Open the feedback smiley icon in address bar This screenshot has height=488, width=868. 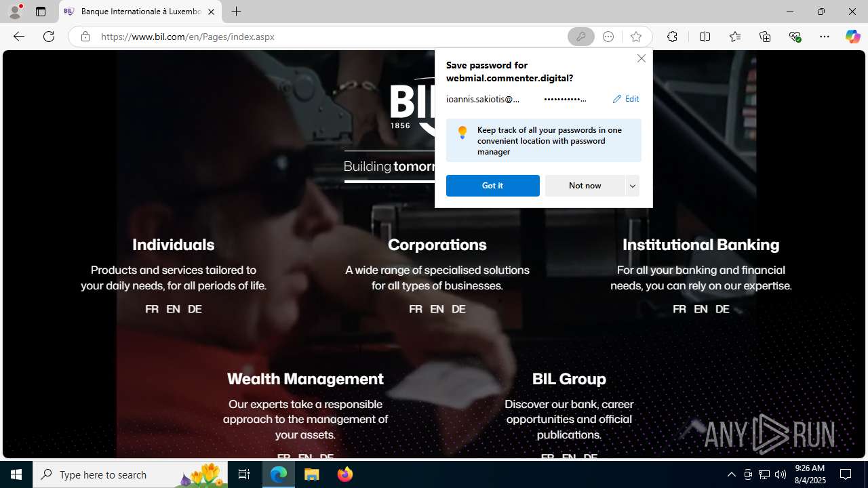pos(608,37)
